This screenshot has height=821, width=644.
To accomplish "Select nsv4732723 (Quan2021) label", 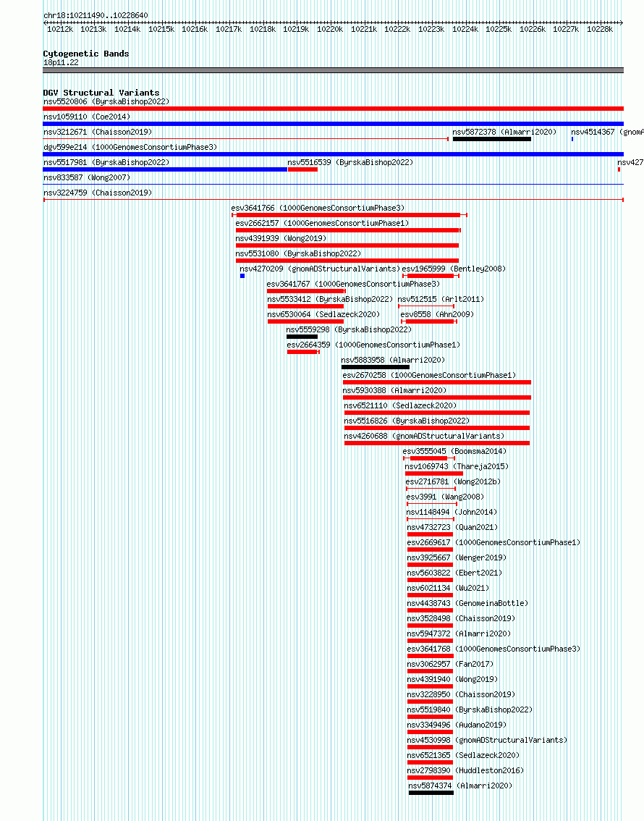I will [452, 527].
